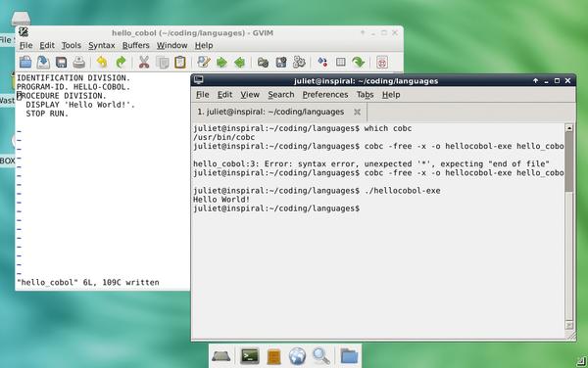The image size is (588, 368).
Task: Open the file manager folder icon in panel
Action: [349, 355]
